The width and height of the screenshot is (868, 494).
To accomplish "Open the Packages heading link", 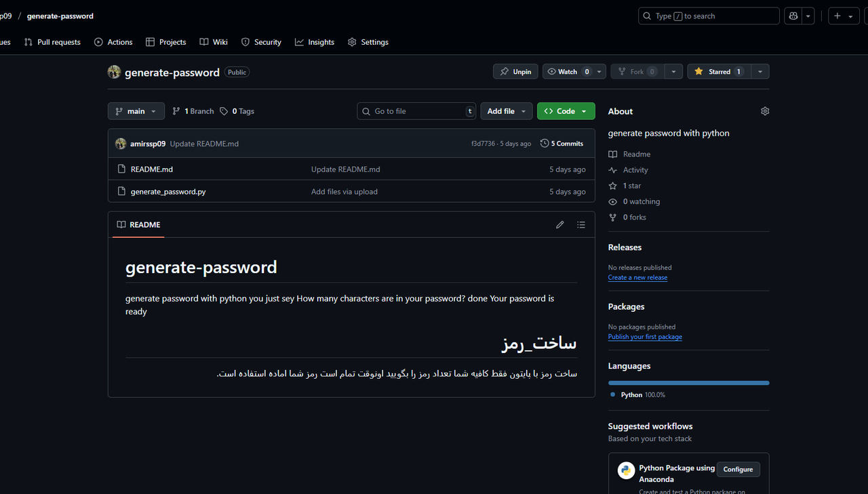I will tap(626, 307).
